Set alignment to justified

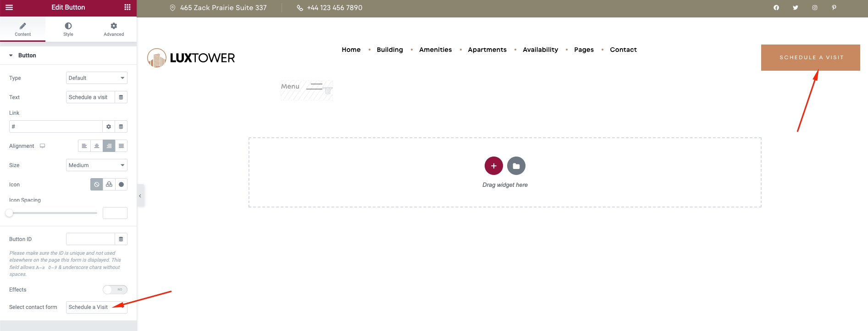pos(121,146)
